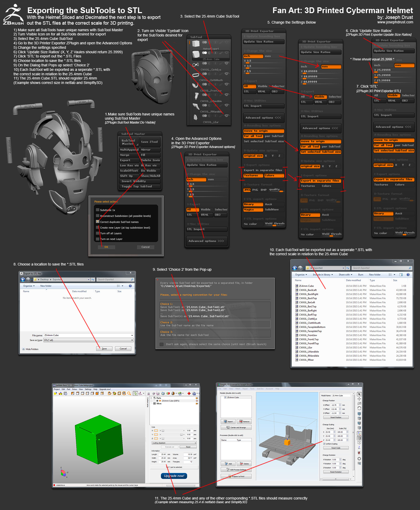Click the blue Upgrade now! button in netfabb

click(174, 476)
